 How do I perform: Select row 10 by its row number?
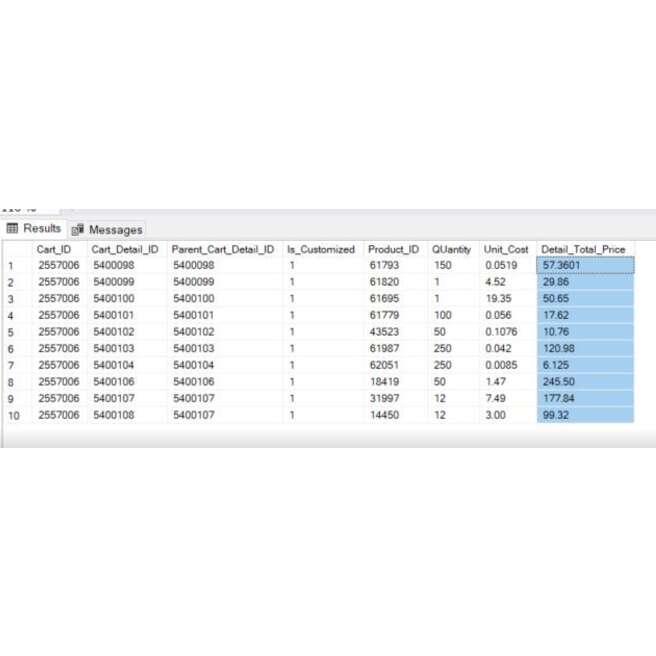click(x=14, y=414)
